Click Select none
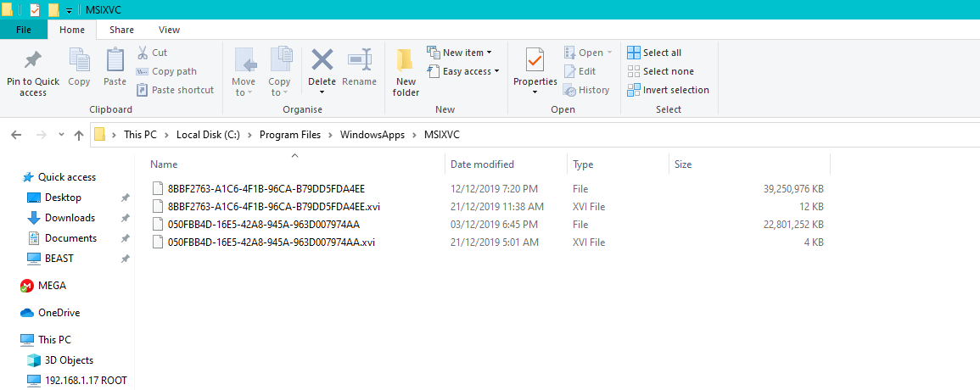Image resolution: width=980 pixels, height=390 pixels. (x=661, y=71)
